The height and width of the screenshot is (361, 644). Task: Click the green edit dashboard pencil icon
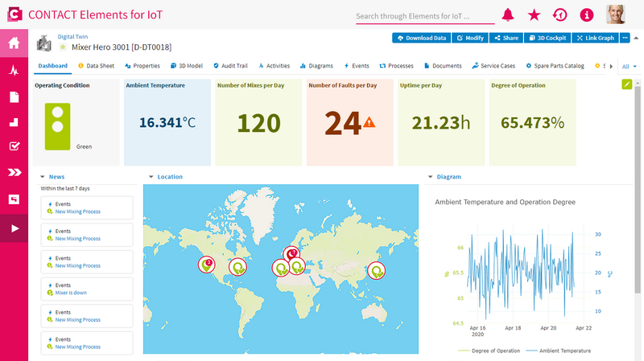[x=627, y=84]
